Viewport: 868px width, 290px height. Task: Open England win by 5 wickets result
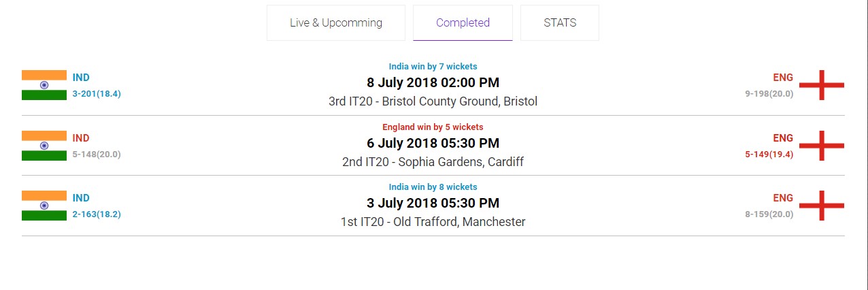tap(433, 127)
